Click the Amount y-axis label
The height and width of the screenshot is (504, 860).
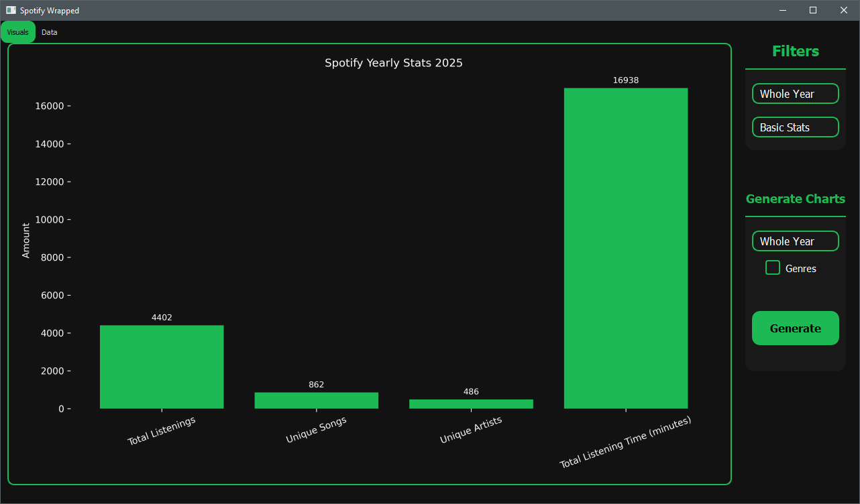click(x=26, y=241)
